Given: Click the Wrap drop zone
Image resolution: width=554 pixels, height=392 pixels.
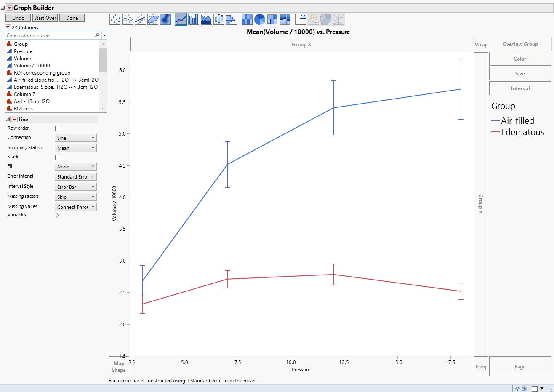Looking at the screenshot, I should (x=481, y=45).
